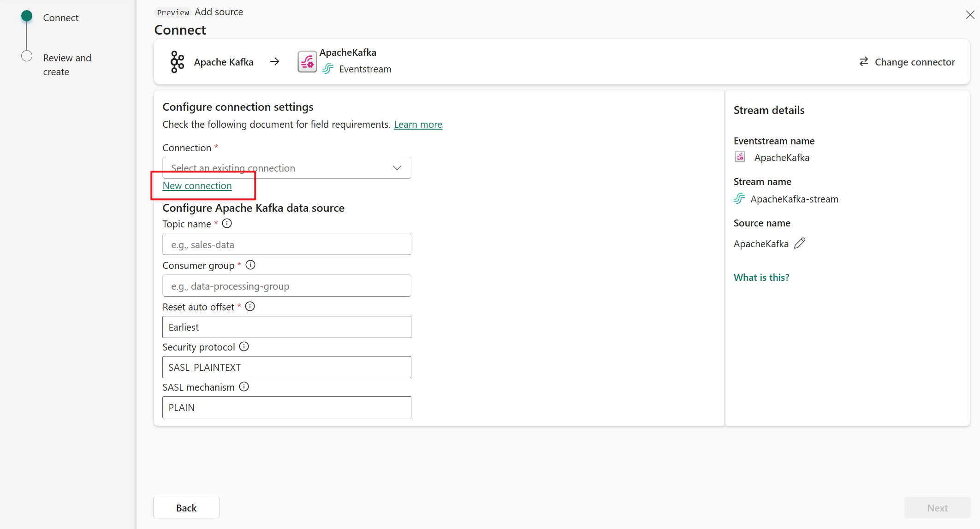Viewport: 980px width, 529px height.
Task: Click the info icon next to Reset auto offset
Action: pyautogui.click(x=249, y=307)
